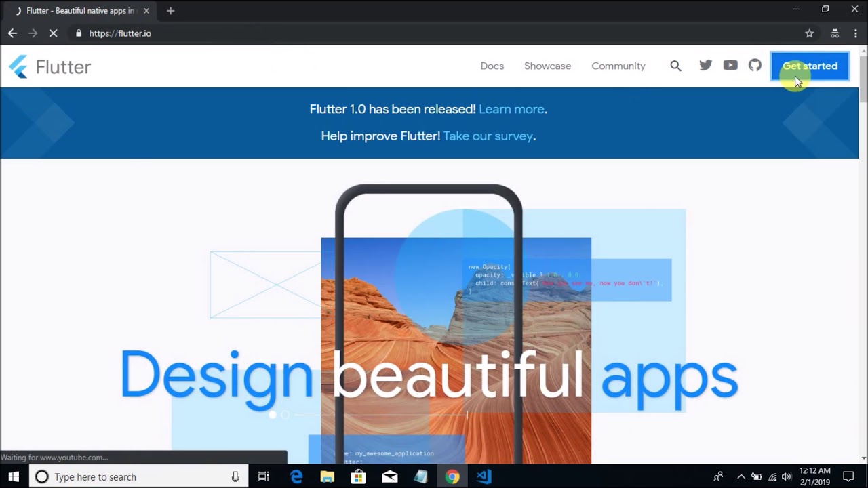Click the Get started button

810,66
